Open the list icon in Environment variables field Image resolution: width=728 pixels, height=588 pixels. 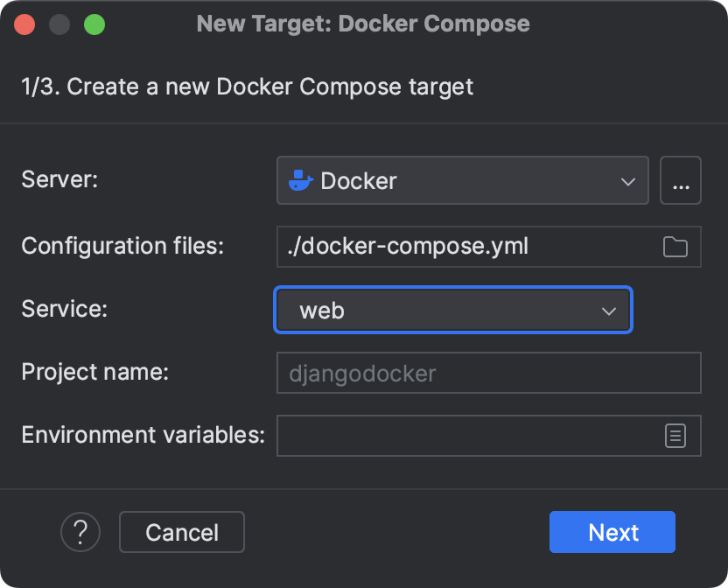(675, 435)
